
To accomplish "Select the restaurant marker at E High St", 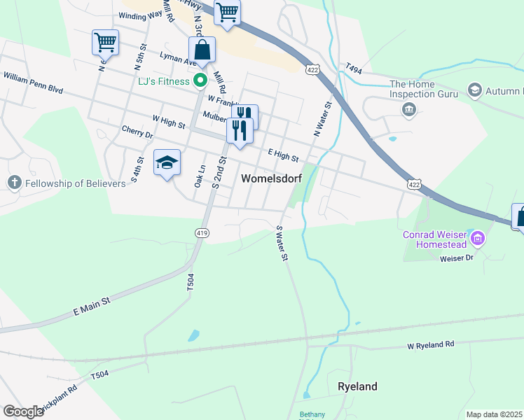I will (240, 131).
